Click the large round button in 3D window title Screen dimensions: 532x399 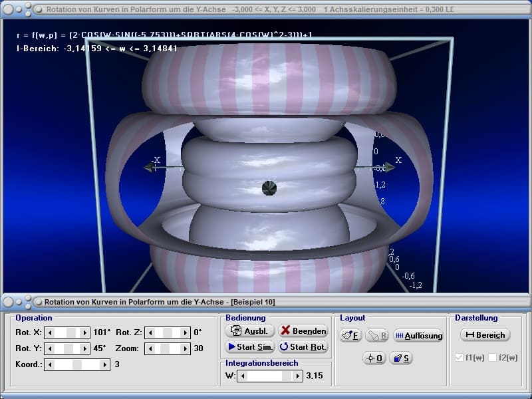pos(8,9)
